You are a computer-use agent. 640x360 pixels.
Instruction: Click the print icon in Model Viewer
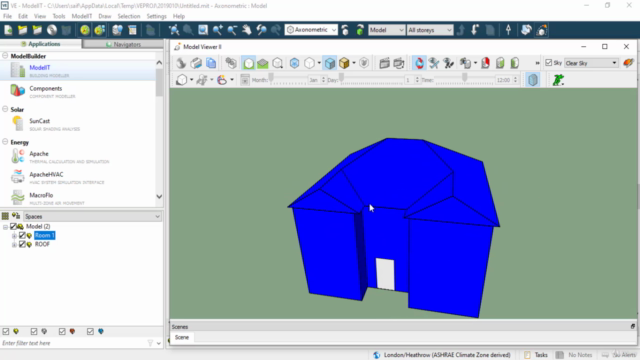tap(196, 63)
